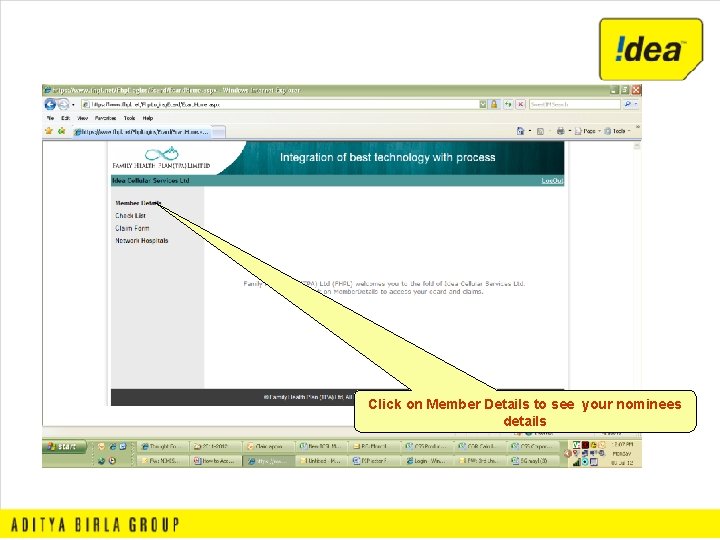This screenshot has height=540, width=720.
Task: Open the Page dropdown menu
Action: (587, 131)
